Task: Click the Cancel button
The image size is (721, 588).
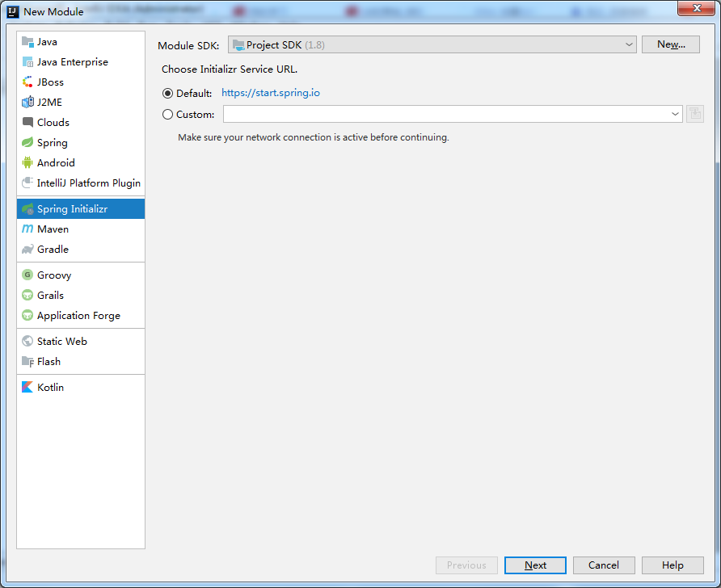Action: [x=604, y=565]
